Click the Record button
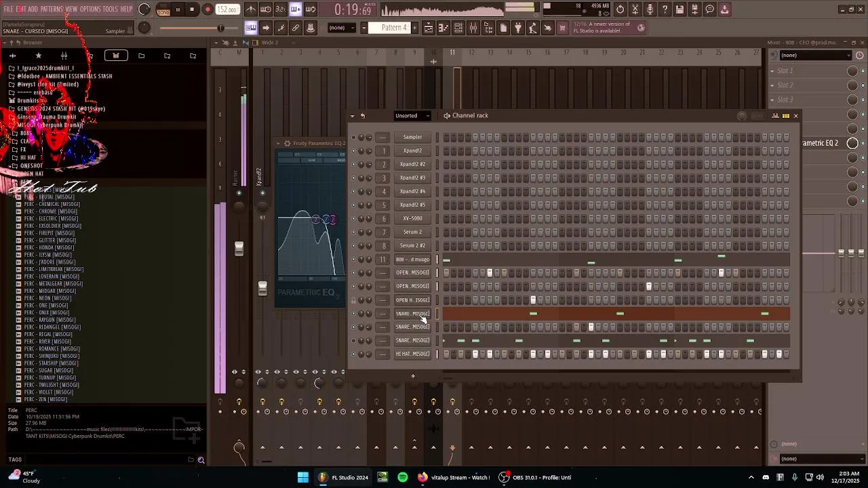The image size is (868, 488). click(x=208, y=9)
